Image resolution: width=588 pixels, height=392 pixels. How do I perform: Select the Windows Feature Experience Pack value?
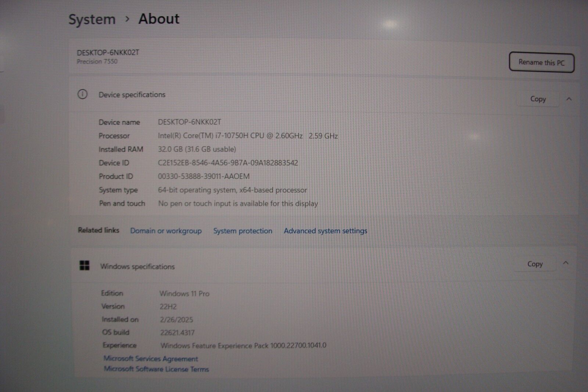[x=243, y=345]
